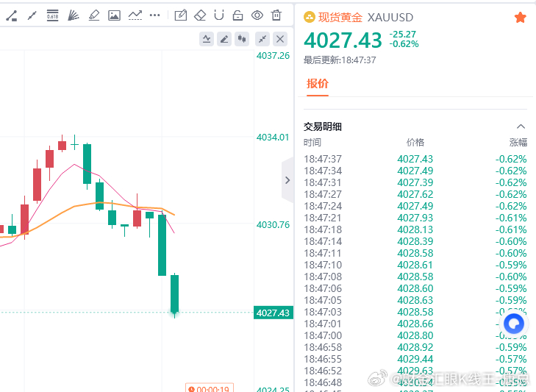Click price 4028.60 in trade list
Viewport: 536px width, 392px height.
(x=415, y=288)
